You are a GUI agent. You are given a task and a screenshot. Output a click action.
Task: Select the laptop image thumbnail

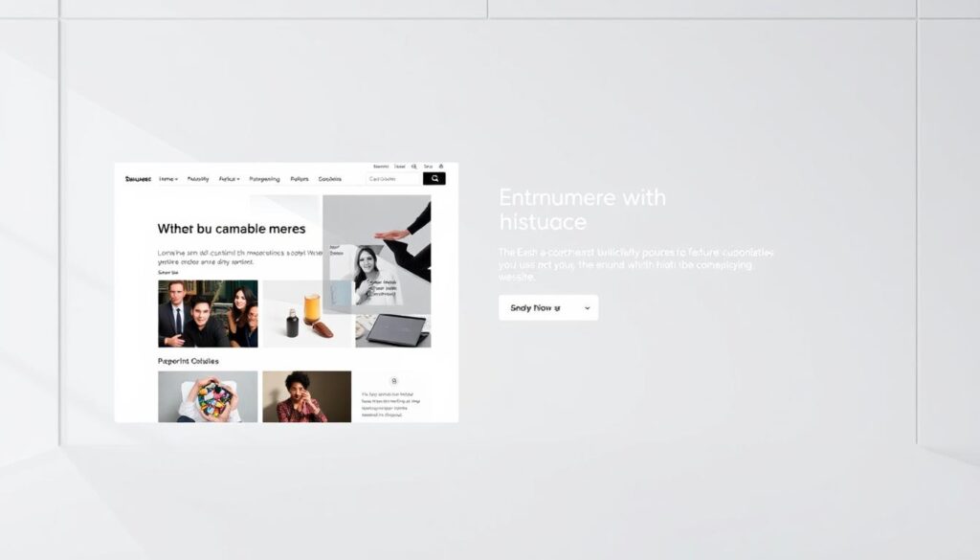click(x=392, y=330)
